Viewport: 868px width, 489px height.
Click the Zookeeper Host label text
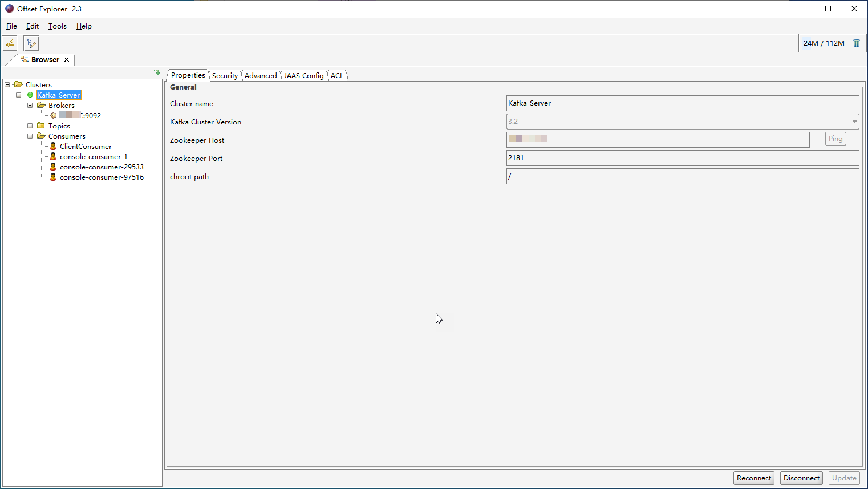click(x=197, y=140)
